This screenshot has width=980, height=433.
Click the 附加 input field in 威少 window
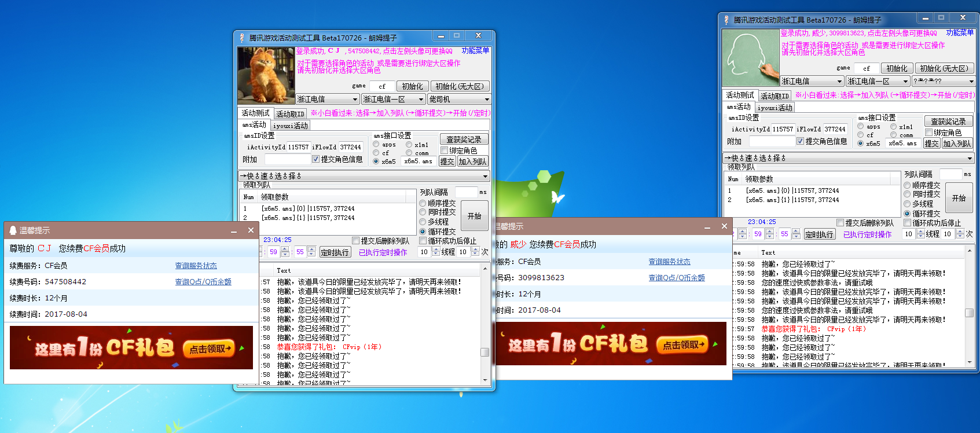(x=772, y=141)
